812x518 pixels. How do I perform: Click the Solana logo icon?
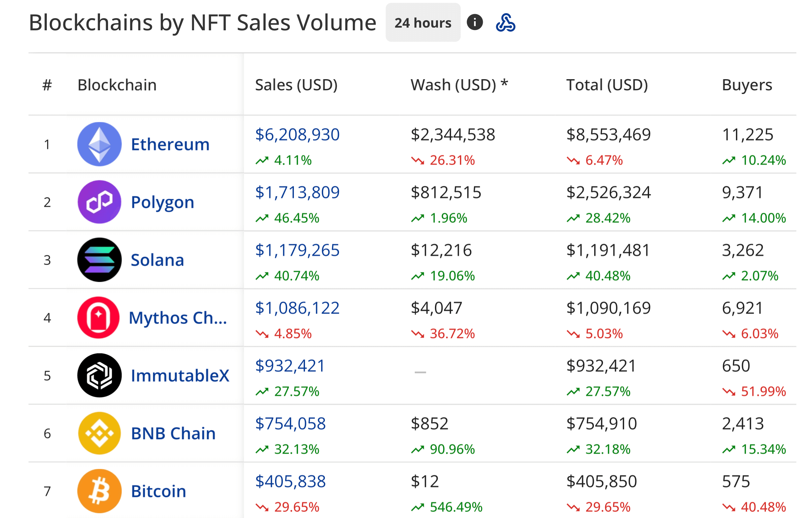click(99, 260)
